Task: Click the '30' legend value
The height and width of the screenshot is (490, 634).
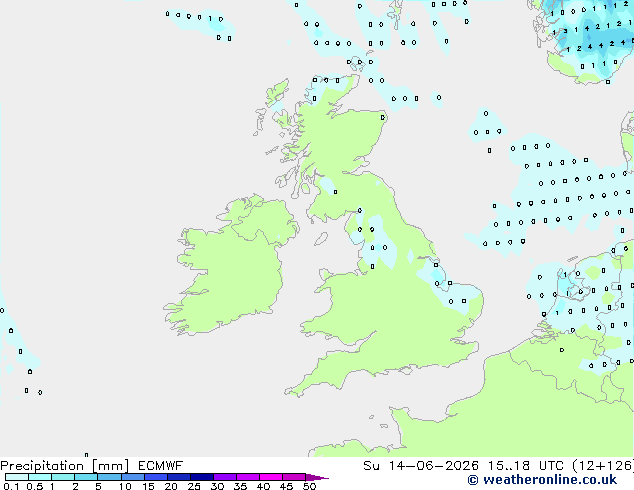Action: coord(217,486)
